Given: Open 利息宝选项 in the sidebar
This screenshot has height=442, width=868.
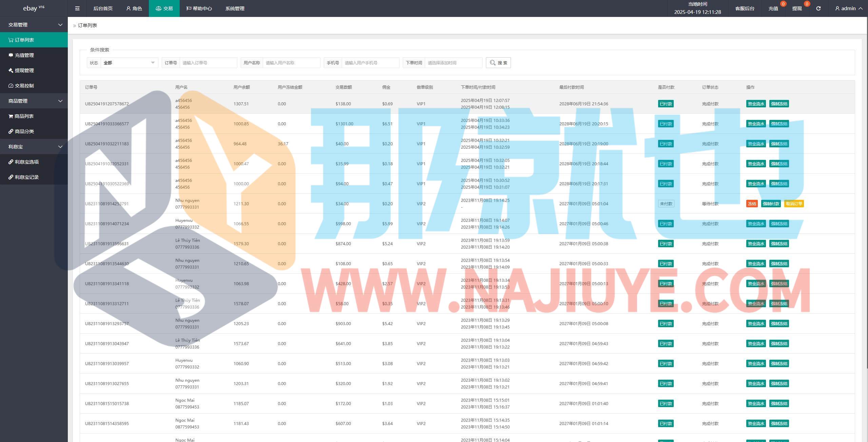Looking at the screenshot, I should 26,162.
